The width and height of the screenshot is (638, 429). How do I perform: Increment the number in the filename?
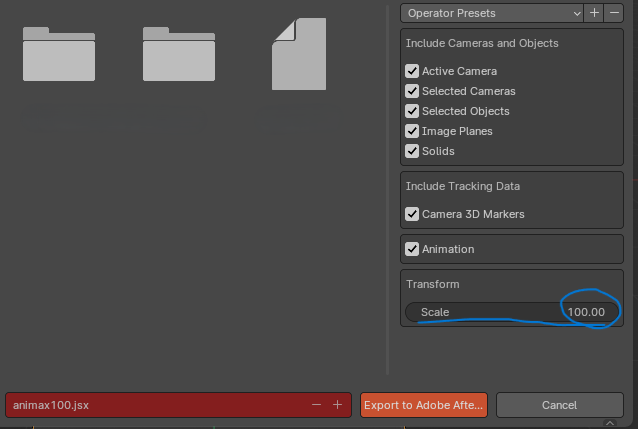[x=337, y=405]
